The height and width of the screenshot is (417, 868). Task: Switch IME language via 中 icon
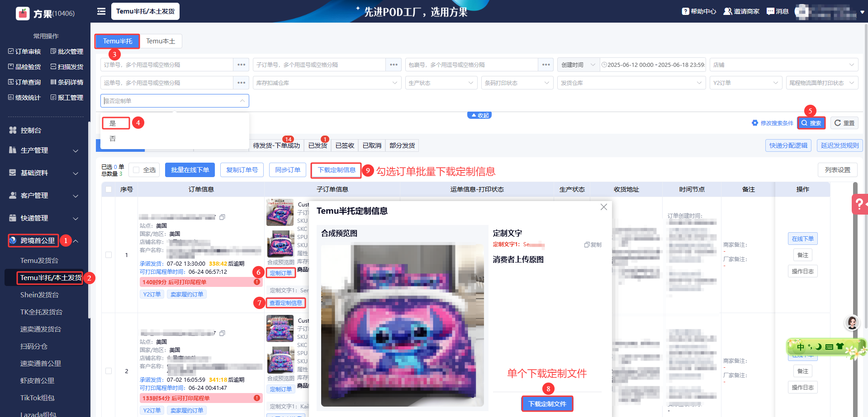click(801, 347)
